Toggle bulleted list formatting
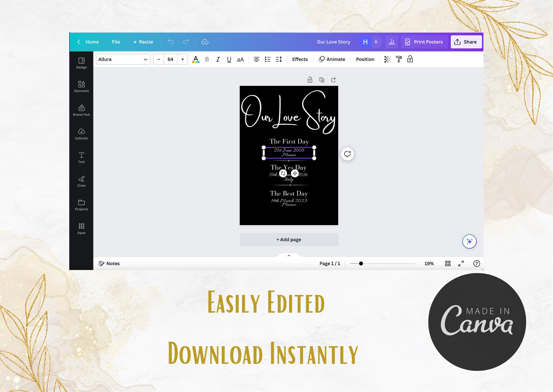The height and width of the screenshot is (392, 553). pos(268,59)
